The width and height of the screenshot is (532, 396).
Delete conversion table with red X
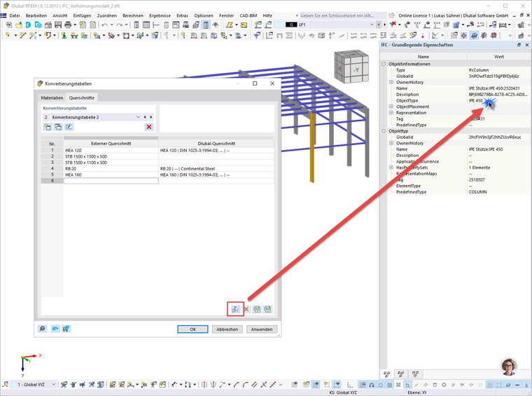coord(148,127)
